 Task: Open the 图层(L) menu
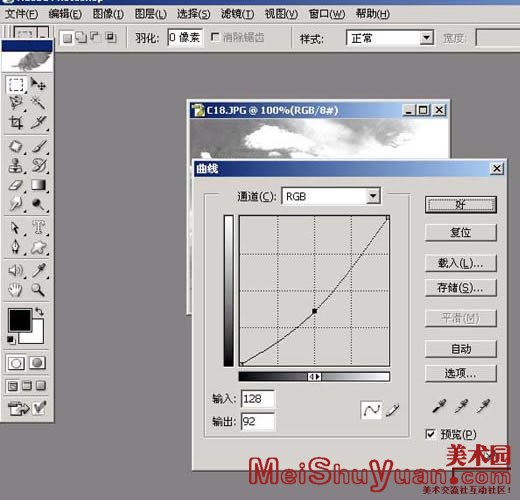tap(151, 14)
